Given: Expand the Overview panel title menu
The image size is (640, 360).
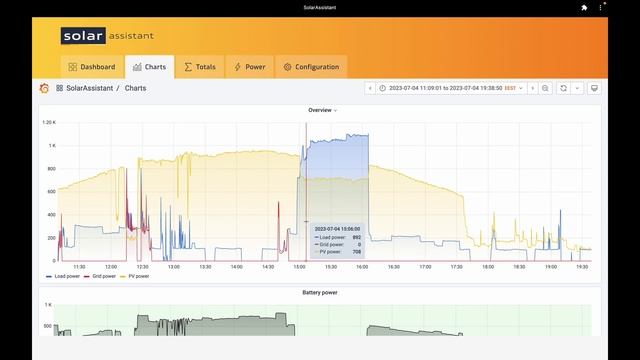Looking at the screenshot, I should click(x=322, y=110).
